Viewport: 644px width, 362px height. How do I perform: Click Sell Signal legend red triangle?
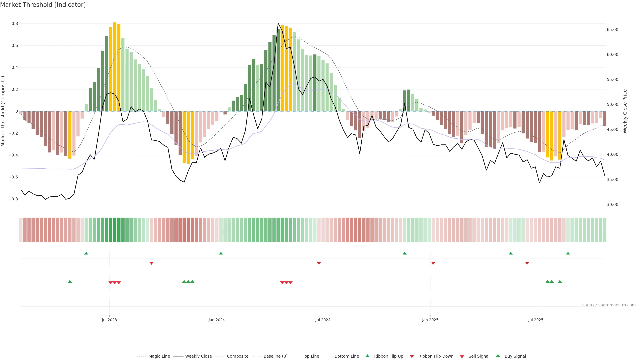point(462,356)
